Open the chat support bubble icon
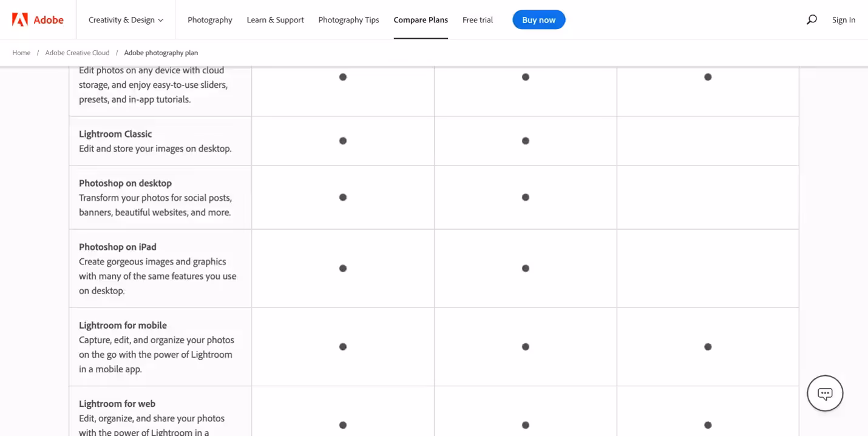 tap(825, 394)
